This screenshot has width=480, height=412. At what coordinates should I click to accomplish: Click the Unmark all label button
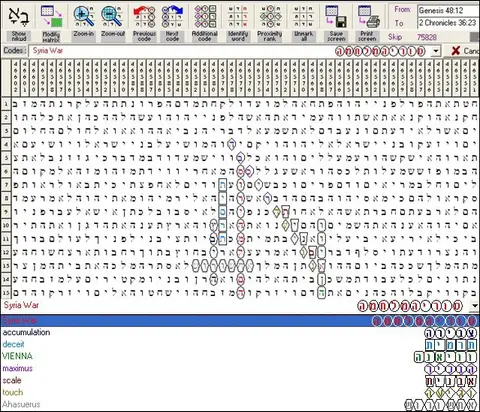[303, 36]
